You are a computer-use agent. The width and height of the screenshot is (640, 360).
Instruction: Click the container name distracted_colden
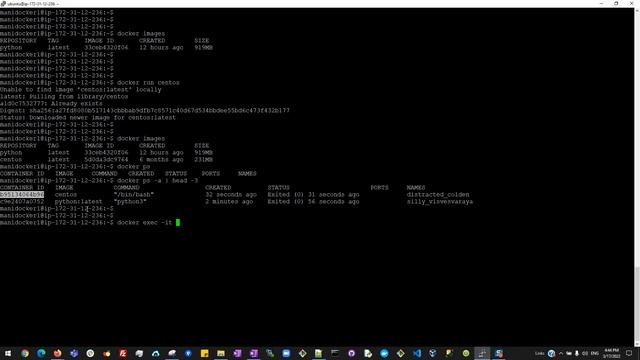[438, 195]
